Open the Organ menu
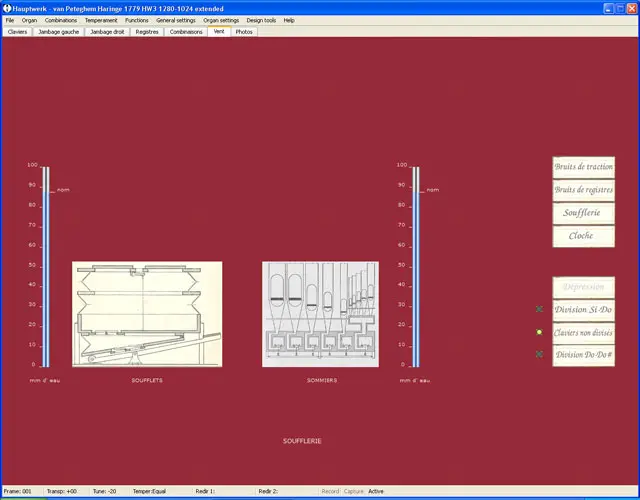The image size is (640, 500). point(29,20)
